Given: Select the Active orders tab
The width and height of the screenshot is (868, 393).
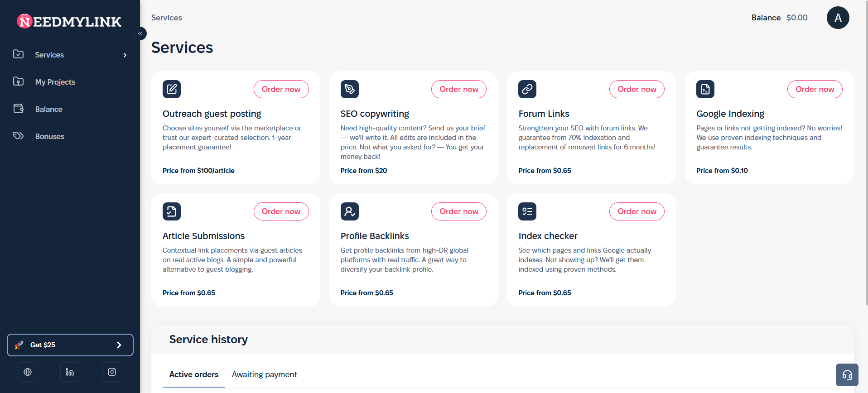Looking at the screenshot, I should [x=194, y=374].
